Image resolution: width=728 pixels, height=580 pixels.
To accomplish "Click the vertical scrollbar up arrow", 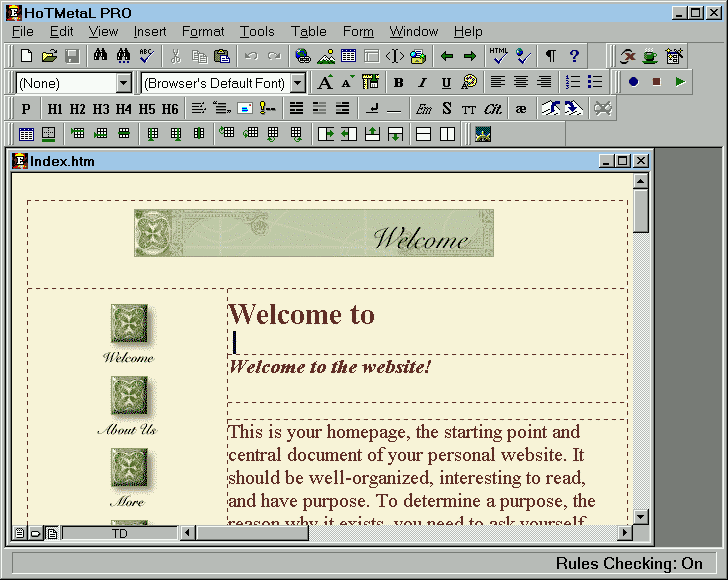I will point(641,181).
